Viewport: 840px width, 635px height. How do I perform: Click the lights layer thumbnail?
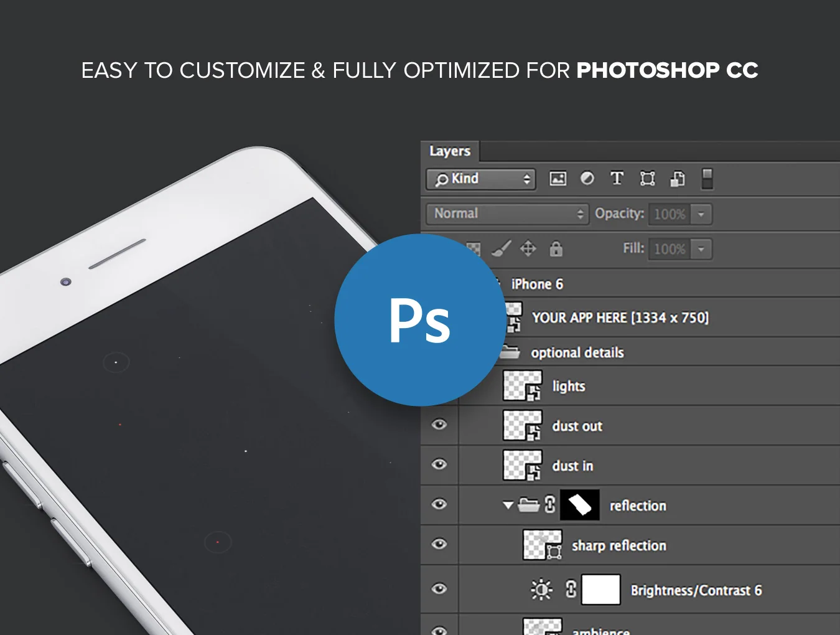(x=523, y=385)
